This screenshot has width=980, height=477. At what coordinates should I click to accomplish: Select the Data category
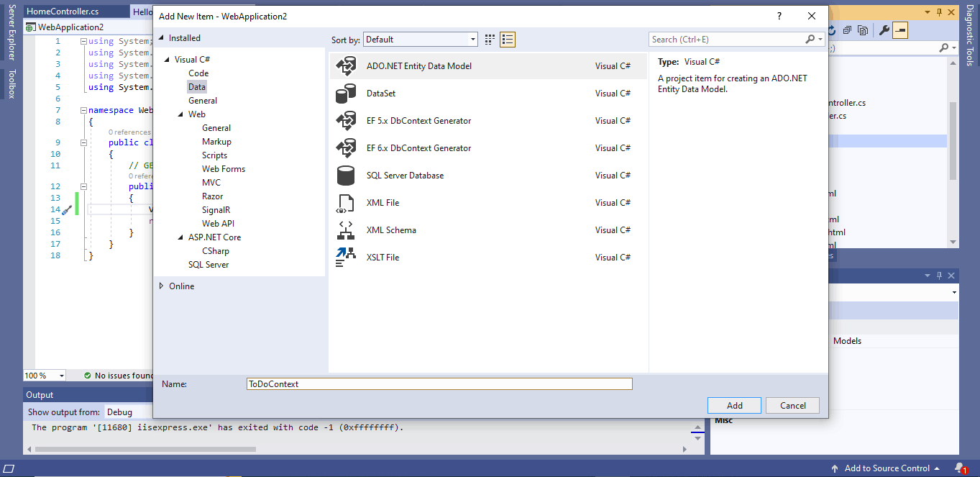197,87
